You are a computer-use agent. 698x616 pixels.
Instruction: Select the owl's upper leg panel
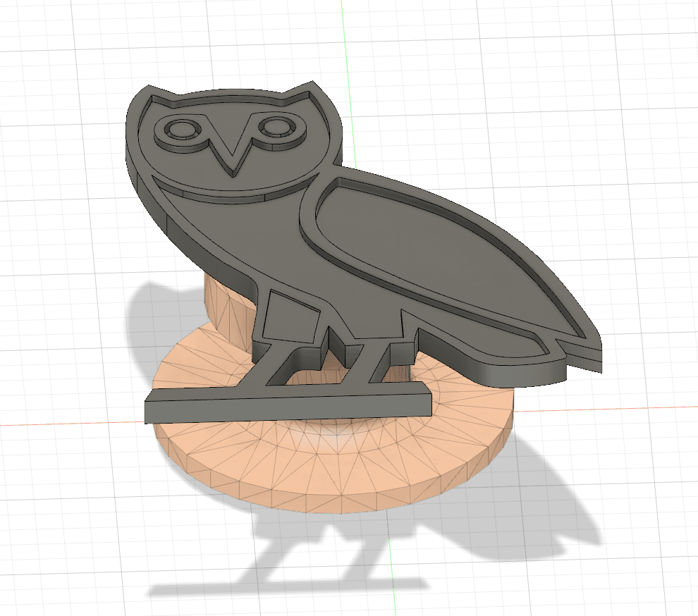tap(288, 317)
